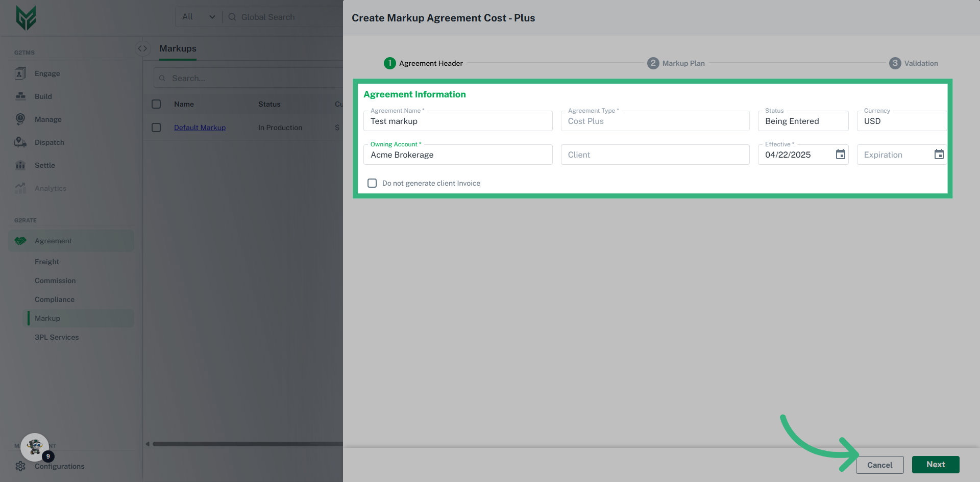Select the Manage sidebar icon
Image resolution: width=980 pixels, height=482 pixels.
point(20,119)
